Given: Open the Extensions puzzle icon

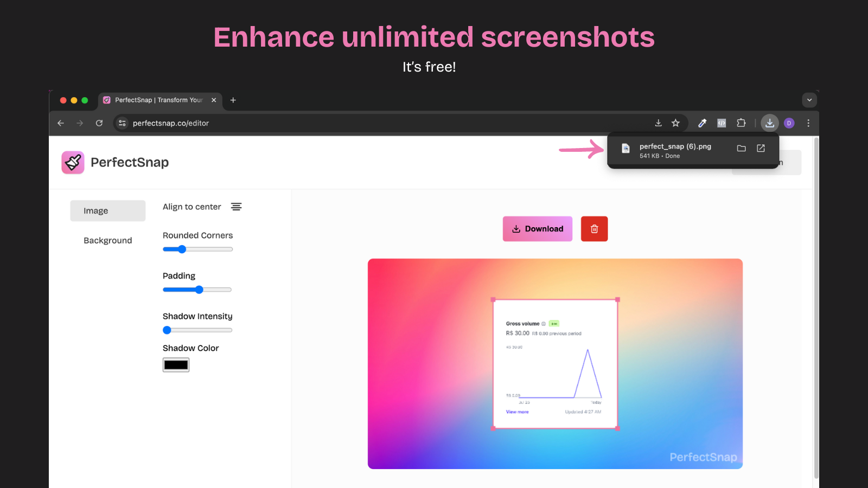Looking at the screenshot, I should (741, 123).
